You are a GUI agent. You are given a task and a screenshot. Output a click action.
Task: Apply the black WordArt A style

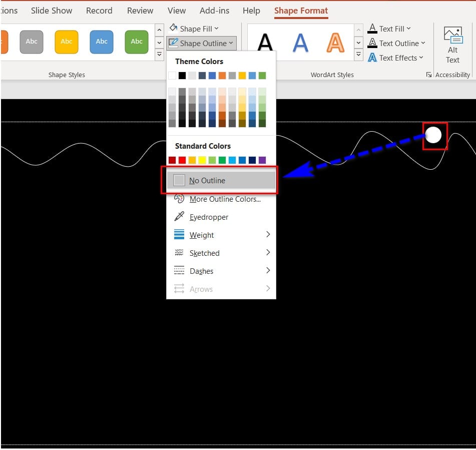coord(265,43)
